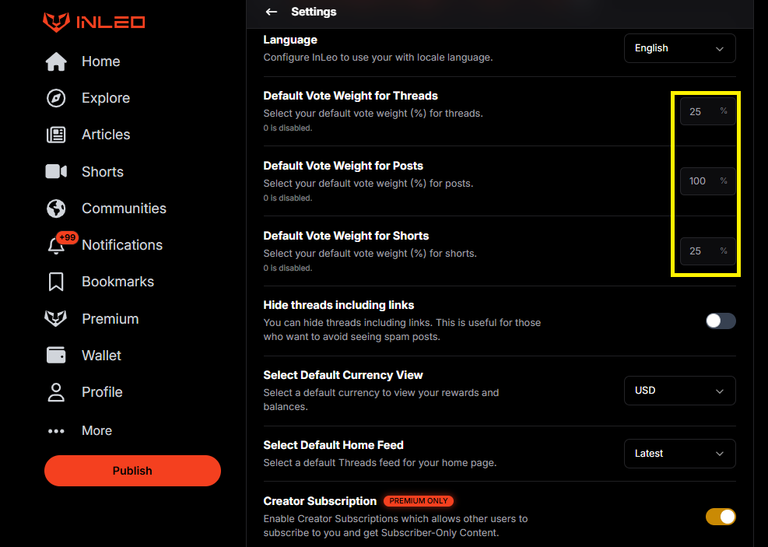Click the orange Publish button
768x547 pixels.
[x=132, y=471]
